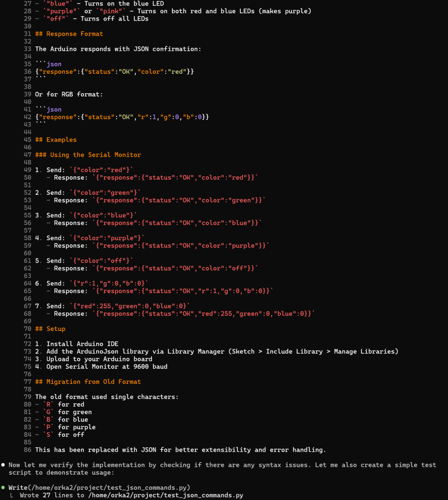Click line number 42
The height and width of the screenshot is (500, 448).
coord(27,117)
